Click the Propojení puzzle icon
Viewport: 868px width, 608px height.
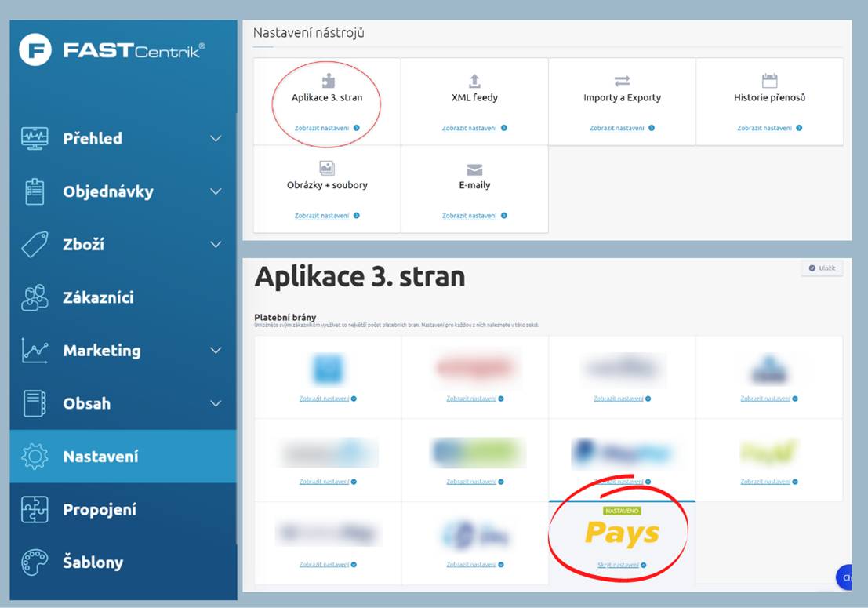[35, 509]
